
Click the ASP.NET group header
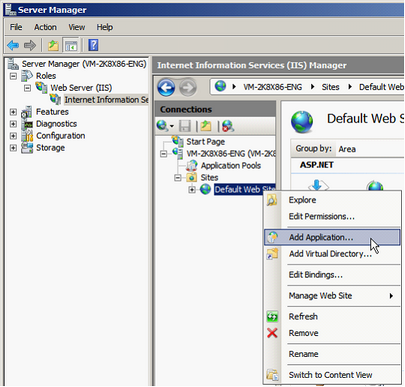point(316,165)
